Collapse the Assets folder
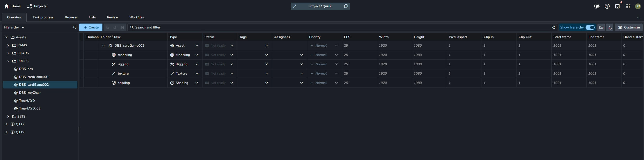Screen dimensions: 644x160 pyautogui.click(x=6, y=37)
